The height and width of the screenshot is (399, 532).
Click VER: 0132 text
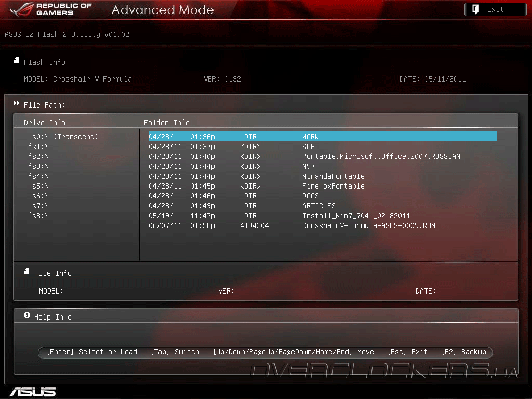click(222, 79)
